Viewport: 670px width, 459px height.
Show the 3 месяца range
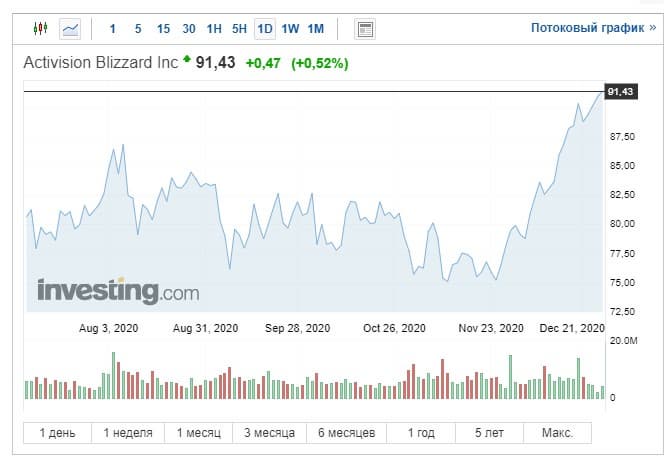pyautogui.click(x=269, y=433)
